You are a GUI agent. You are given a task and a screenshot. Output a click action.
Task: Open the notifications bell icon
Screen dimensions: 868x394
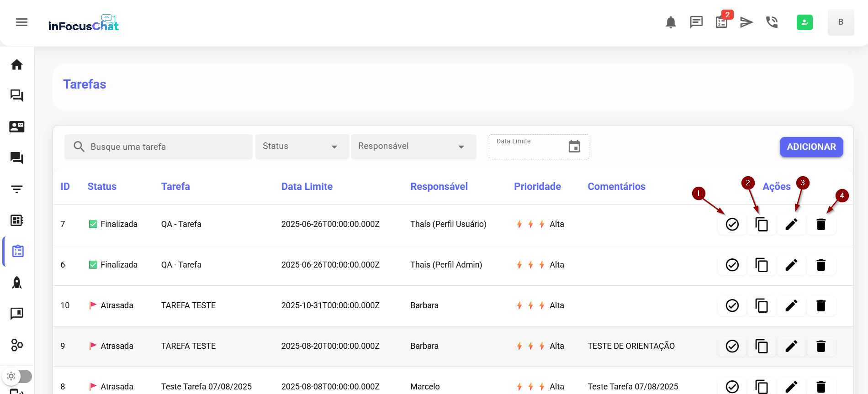tap(671, 22)
